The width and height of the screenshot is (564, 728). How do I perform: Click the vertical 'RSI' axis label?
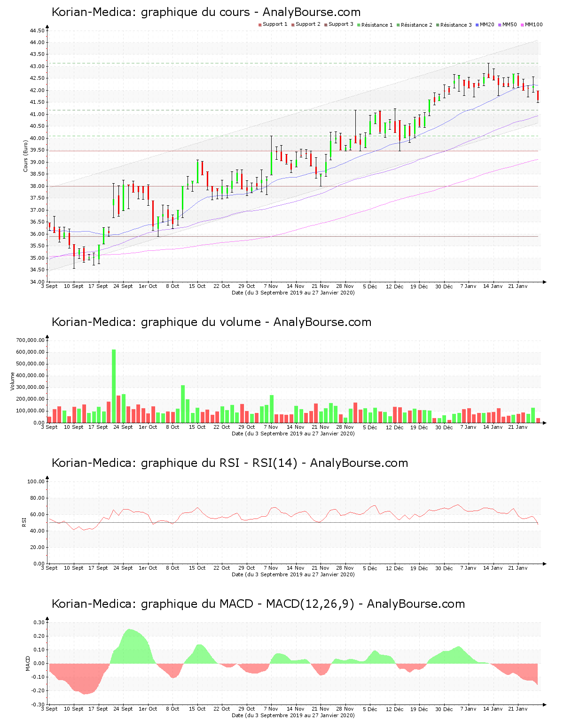click(x=24, y=522)
